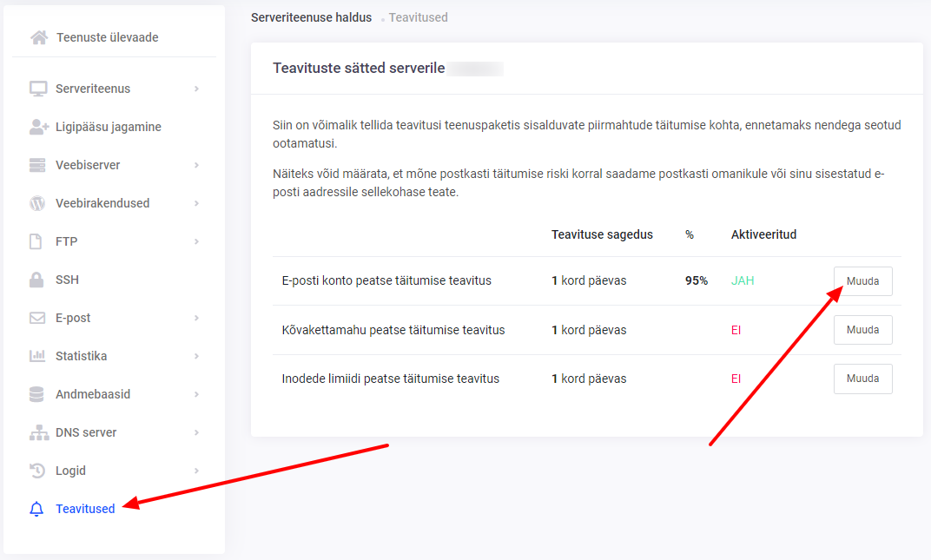Click the user-plus icon for Ligipääsu jagamine
931x560 pixels.
(x=38, y=127)
